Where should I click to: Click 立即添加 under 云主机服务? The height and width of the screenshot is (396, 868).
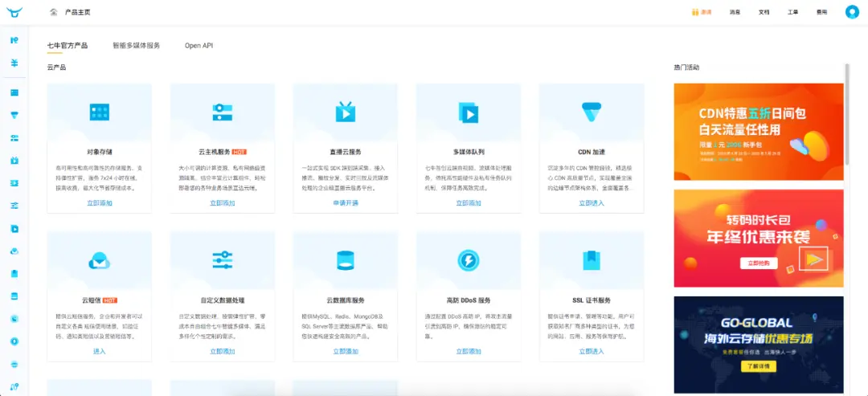click(222, 203)
